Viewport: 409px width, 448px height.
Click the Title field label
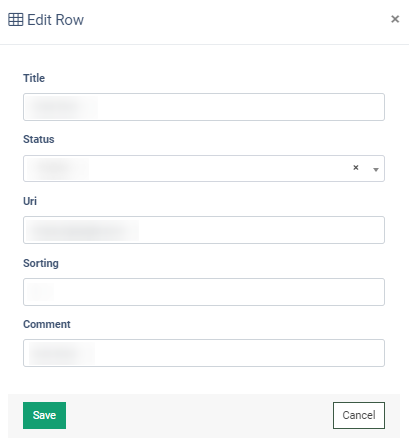34,78
